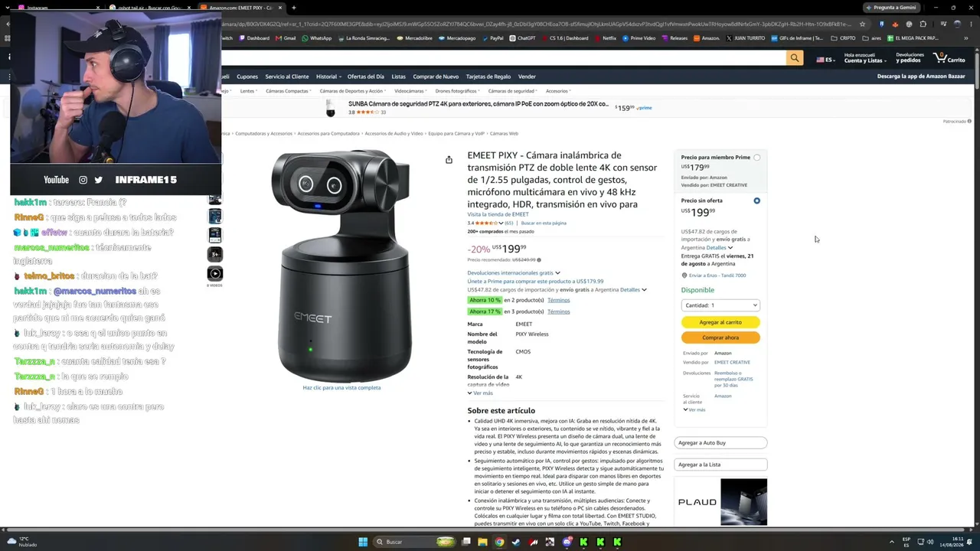This screenshot has height=551, width=980.
Task: Click the Windows Start button
Action: tap(363, 542)
